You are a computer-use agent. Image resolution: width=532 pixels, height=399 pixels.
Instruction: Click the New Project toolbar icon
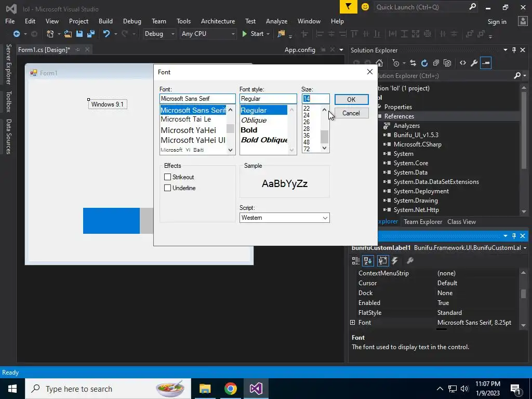tap(50, 34)
